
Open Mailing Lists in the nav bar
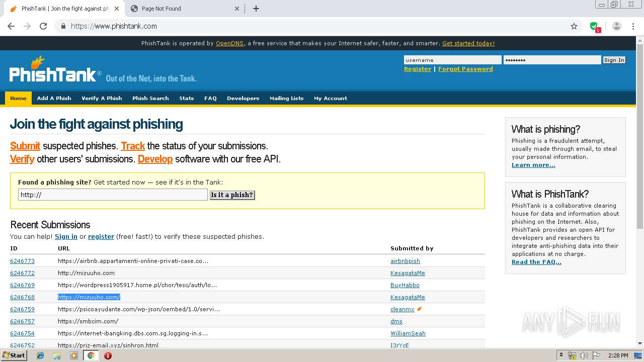[286, 98]
